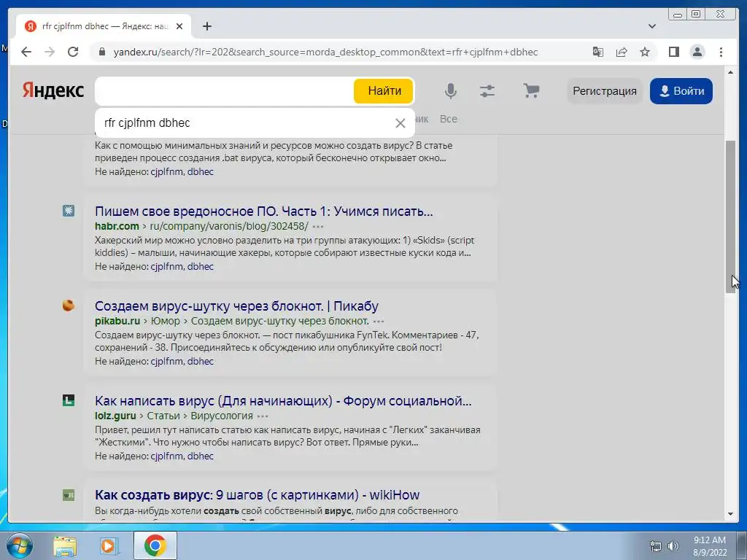Open 'Как написать вирус (Для начинающих)' result
Viewport: 747px width, 560px height.
pyautogui.click(x=283, y=400)
